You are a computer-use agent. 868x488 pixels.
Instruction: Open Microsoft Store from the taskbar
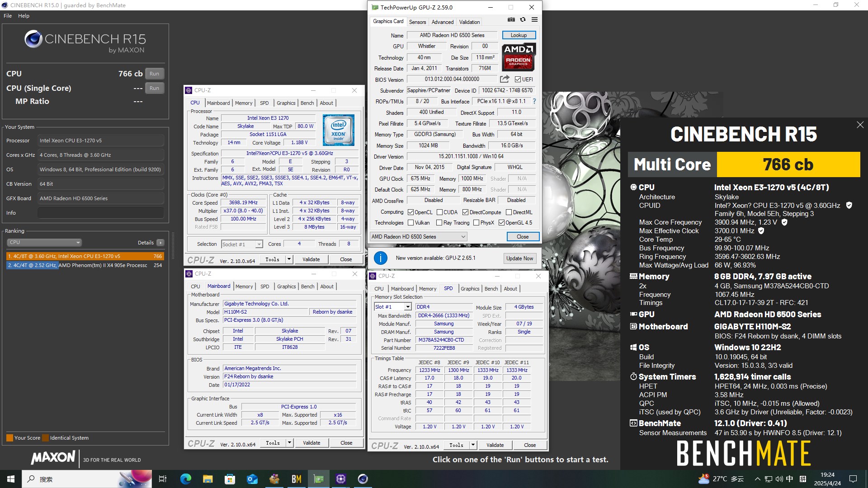click(x=230, y=479)
